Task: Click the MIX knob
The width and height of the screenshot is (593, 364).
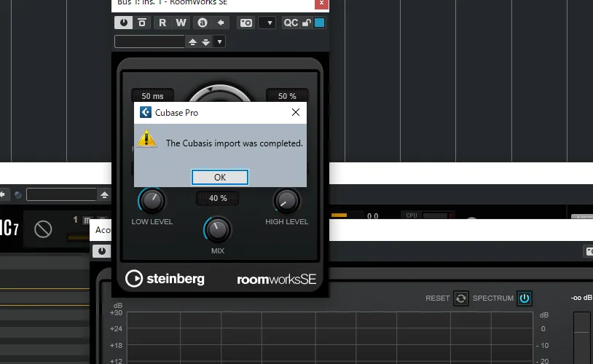Action: pos(218,229)
